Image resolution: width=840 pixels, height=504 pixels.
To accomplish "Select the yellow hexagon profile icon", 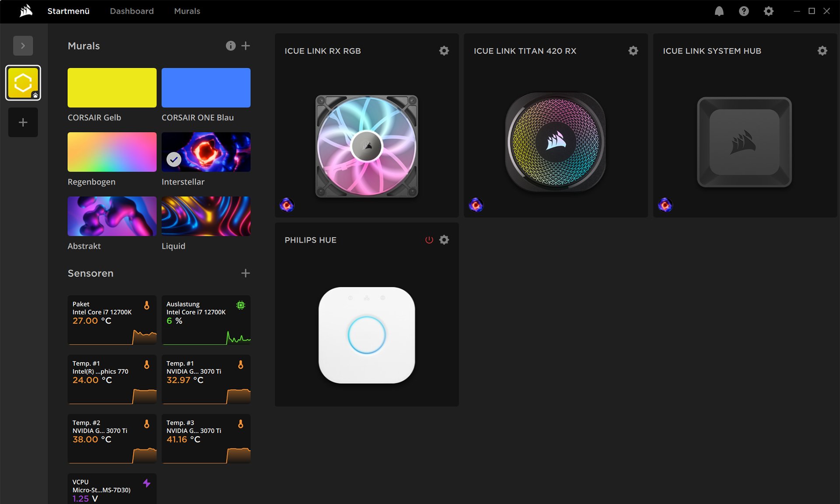I will [x=23, y=83].
